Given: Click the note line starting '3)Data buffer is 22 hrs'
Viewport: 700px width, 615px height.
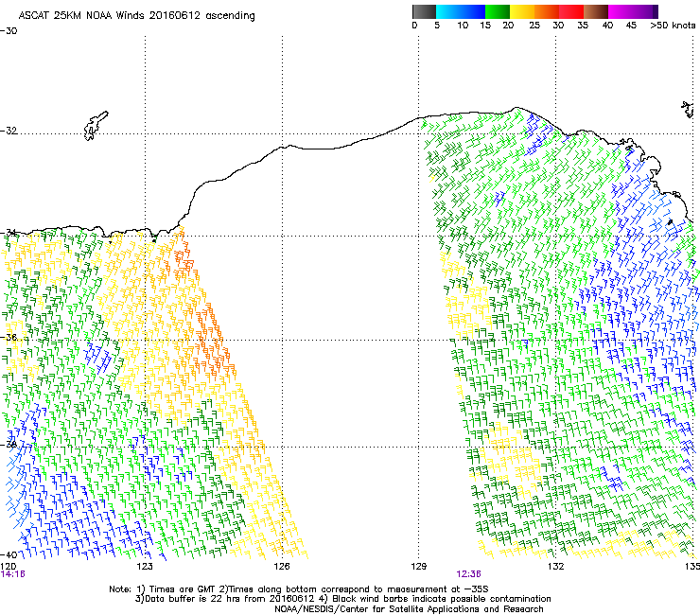Looking at the screenshot, I should pos(342,599).
